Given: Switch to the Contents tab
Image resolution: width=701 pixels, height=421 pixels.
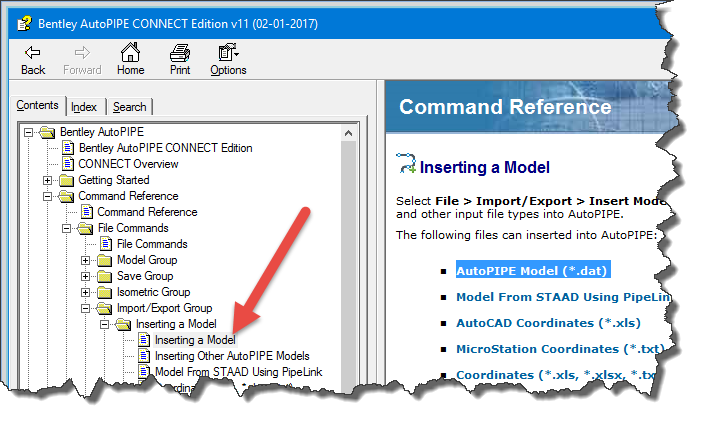Looking at the screenshot, I should coord(38,105).
